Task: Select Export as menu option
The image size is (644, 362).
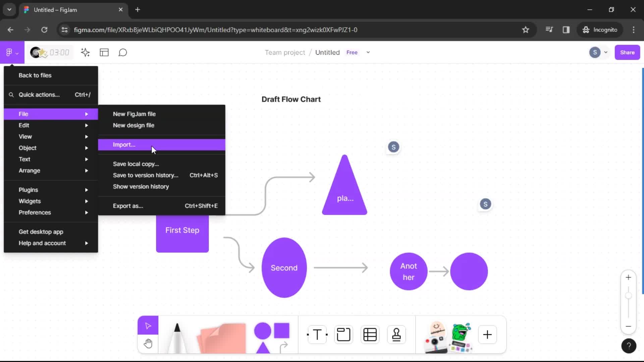Action: point(128,206)
